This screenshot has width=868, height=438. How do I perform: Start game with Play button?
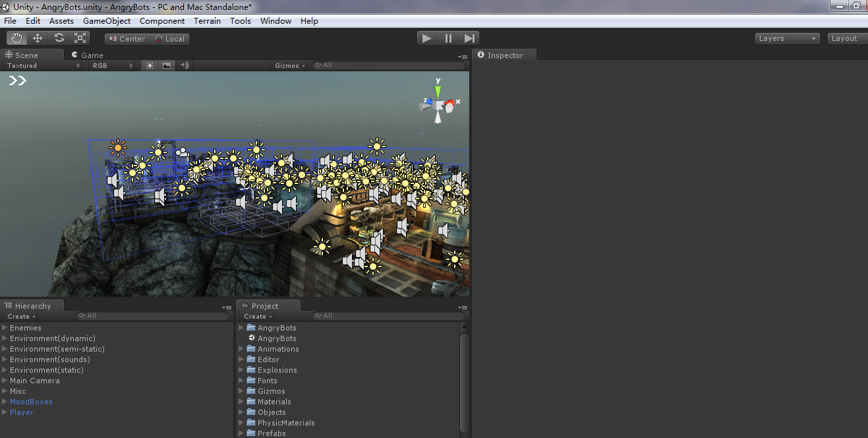(427, 38)
